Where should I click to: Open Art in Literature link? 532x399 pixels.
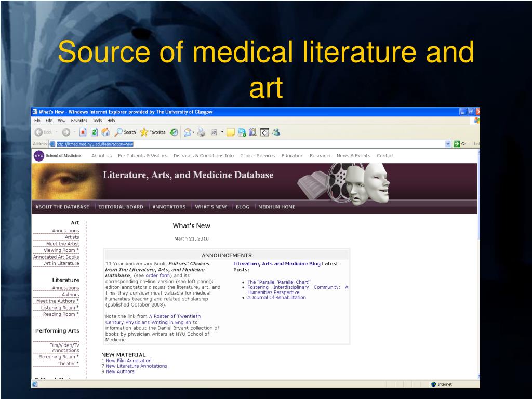coord(61,263)
